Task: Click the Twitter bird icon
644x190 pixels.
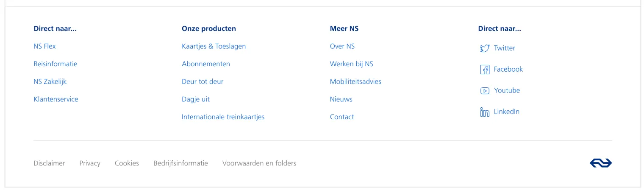Action: pyautogui.click(x=484, y=48)
